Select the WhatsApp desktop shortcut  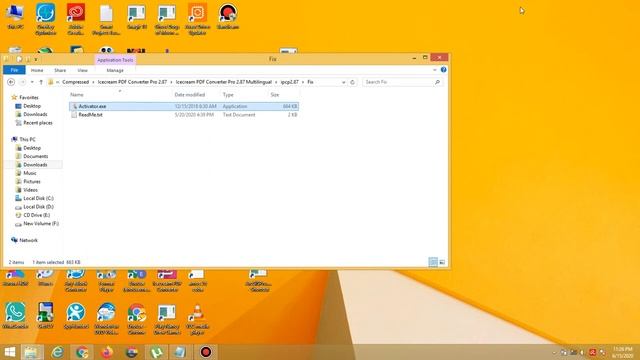(16, 316)
